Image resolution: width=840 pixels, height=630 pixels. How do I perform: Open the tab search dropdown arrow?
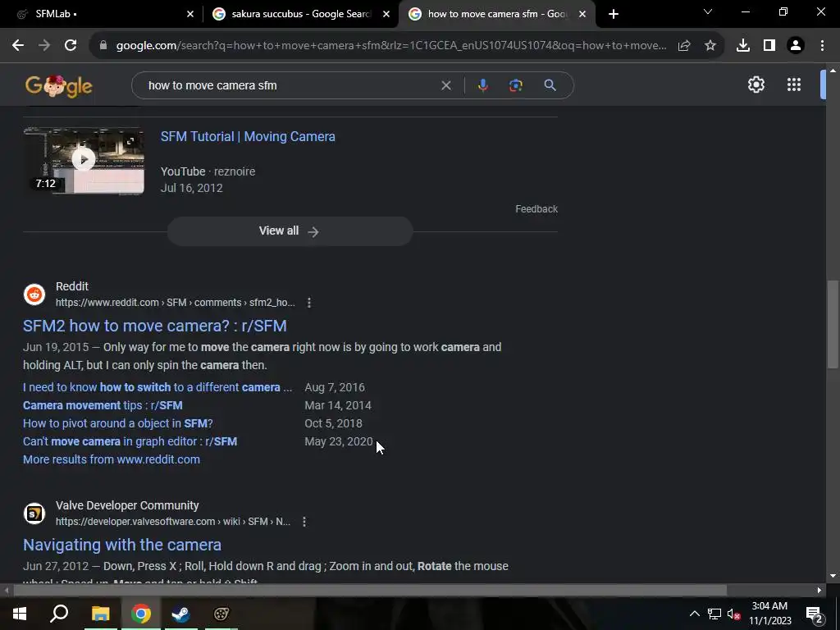(x=708, y=11)
